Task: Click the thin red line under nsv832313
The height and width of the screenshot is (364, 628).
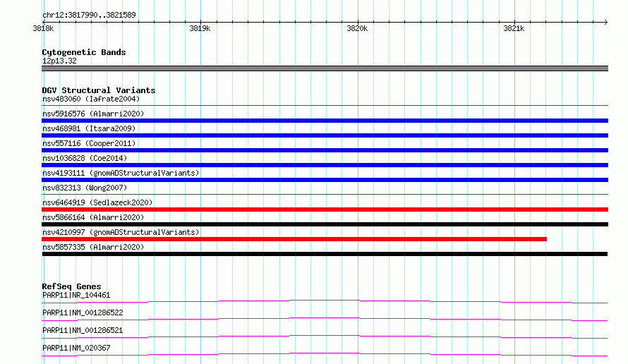Action: (x=325, y=195)
